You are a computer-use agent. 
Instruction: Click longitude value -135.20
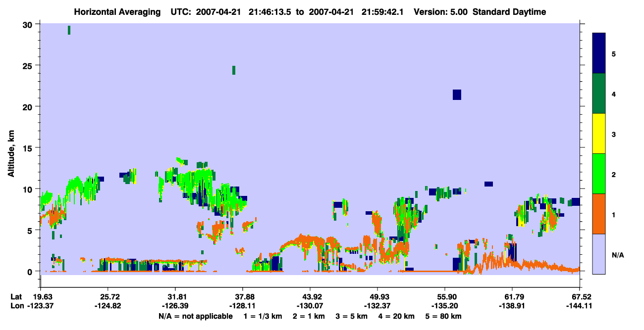click(445, 306)
